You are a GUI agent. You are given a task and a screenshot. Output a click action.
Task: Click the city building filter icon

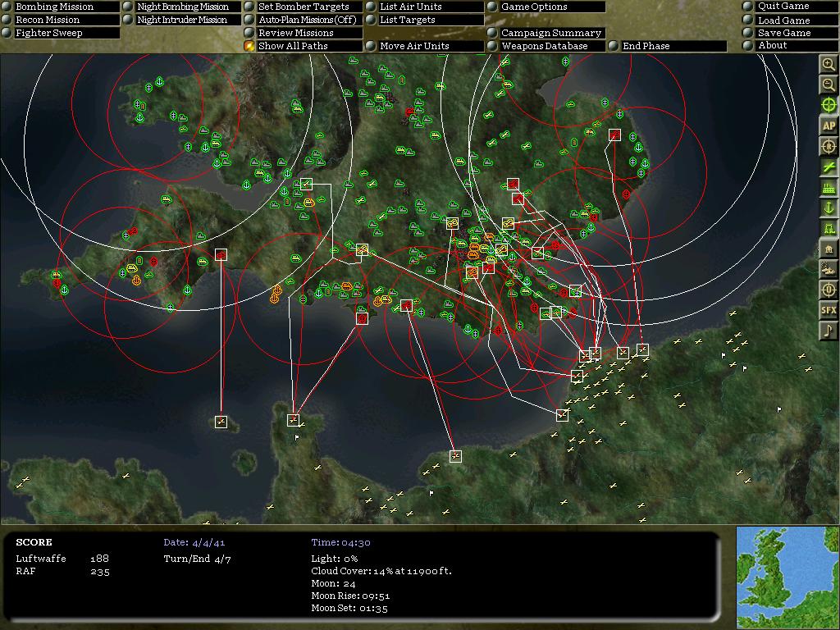[x=829, y=249]
